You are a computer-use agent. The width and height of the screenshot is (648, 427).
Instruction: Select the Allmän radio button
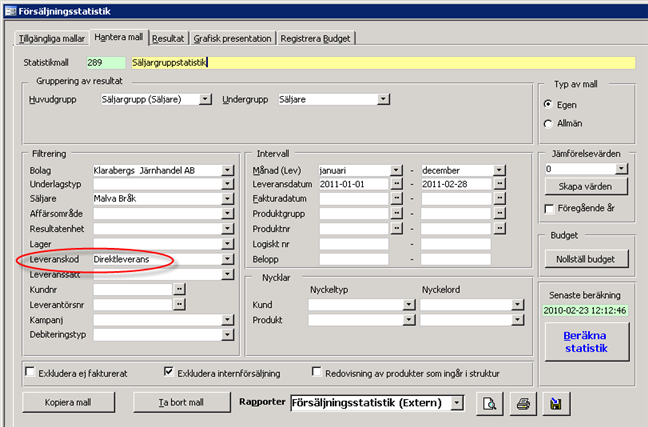click(547, 123)
